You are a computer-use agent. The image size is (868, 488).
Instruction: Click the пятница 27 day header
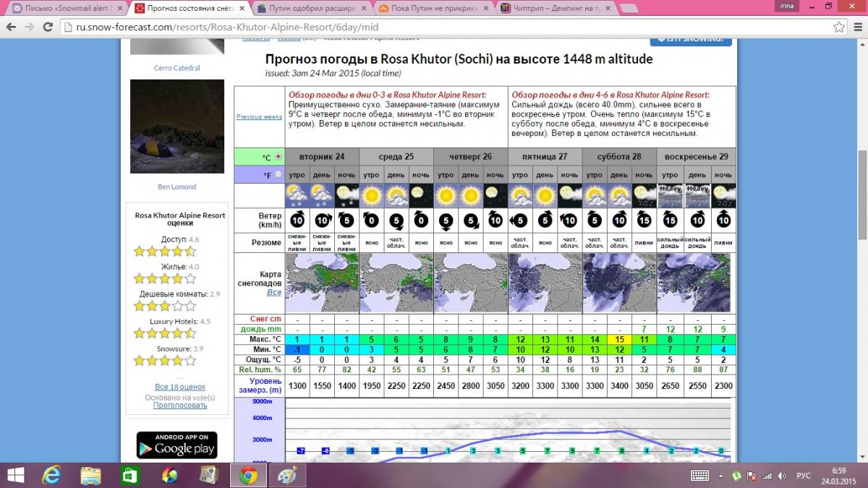coord(545,157)
